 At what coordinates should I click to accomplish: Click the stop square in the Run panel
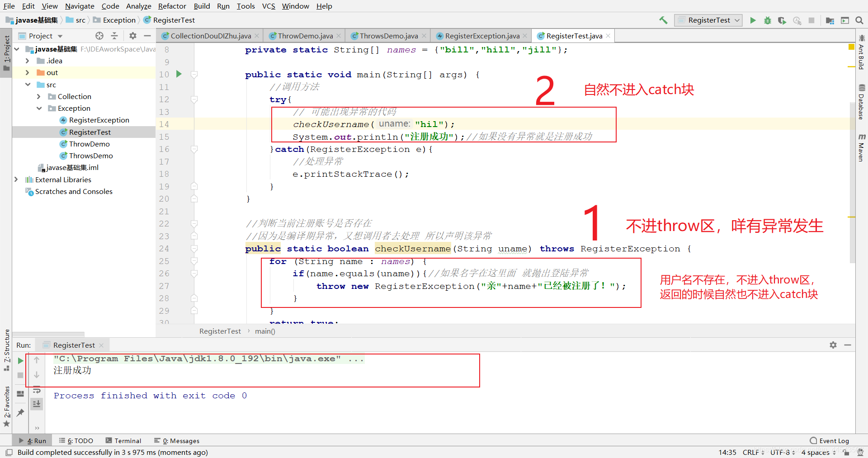click(x=20, y=375)
